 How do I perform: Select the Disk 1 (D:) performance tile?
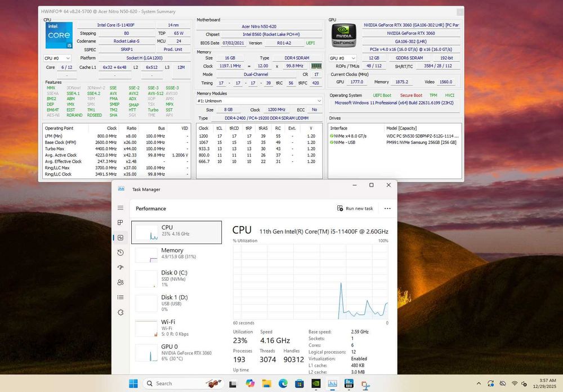pos(176,303)
